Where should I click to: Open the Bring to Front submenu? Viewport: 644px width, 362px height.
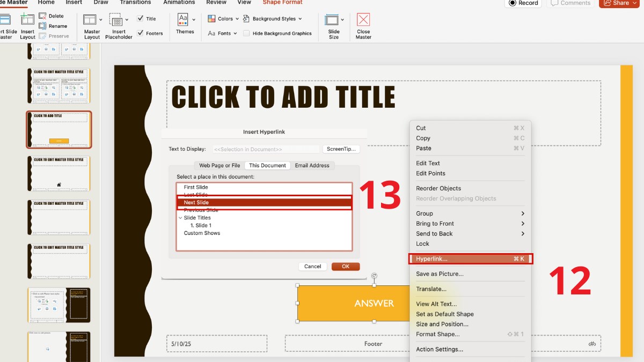[x=470, y=224]
